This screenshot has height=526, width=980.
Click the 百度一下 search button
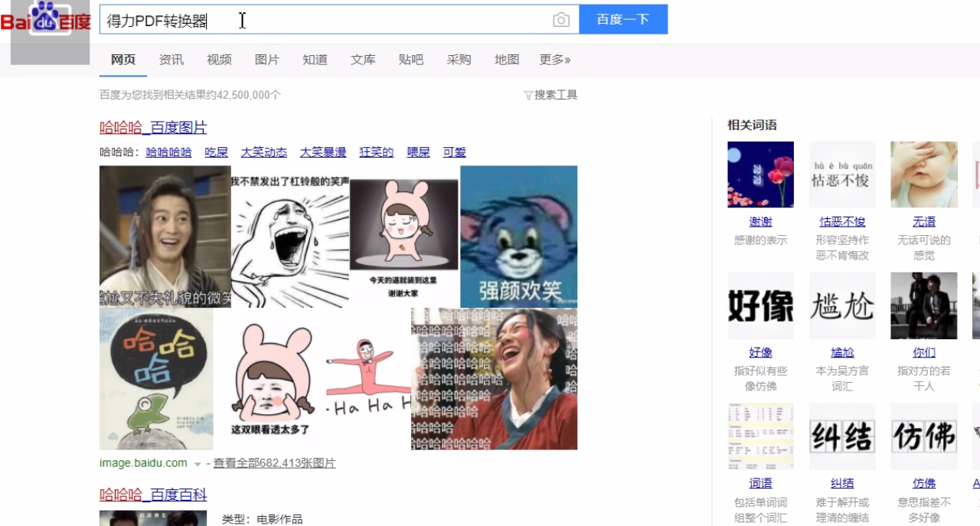click(623, 19)
